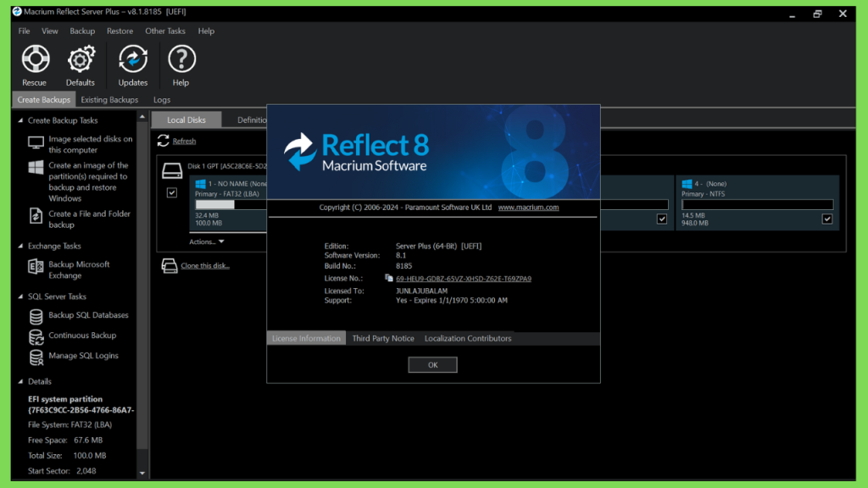Select Backup SQL Databases task
The image size is (868, 488).
click(88, 315)
